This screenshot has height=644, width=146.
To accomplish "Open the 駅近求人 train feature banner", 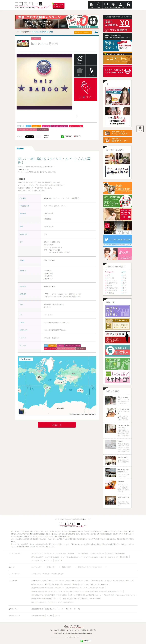I will [x=118, y=350].
